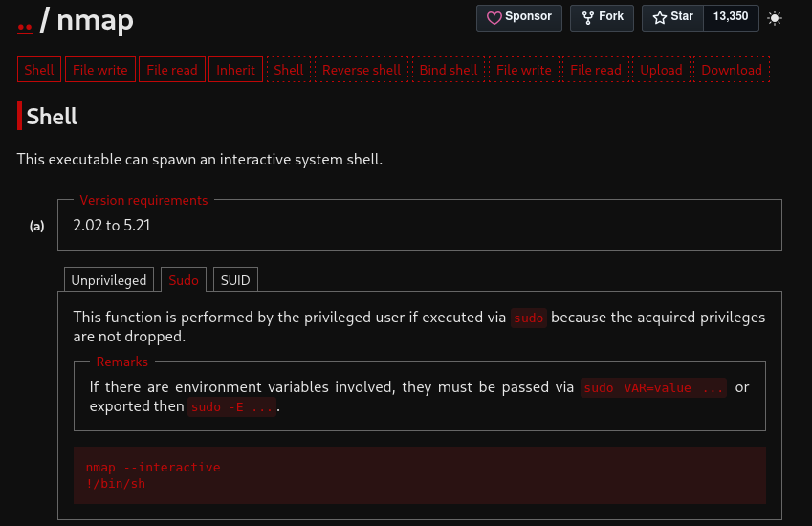Jump to solid-bordered Shell tag

tap(39, 70)
